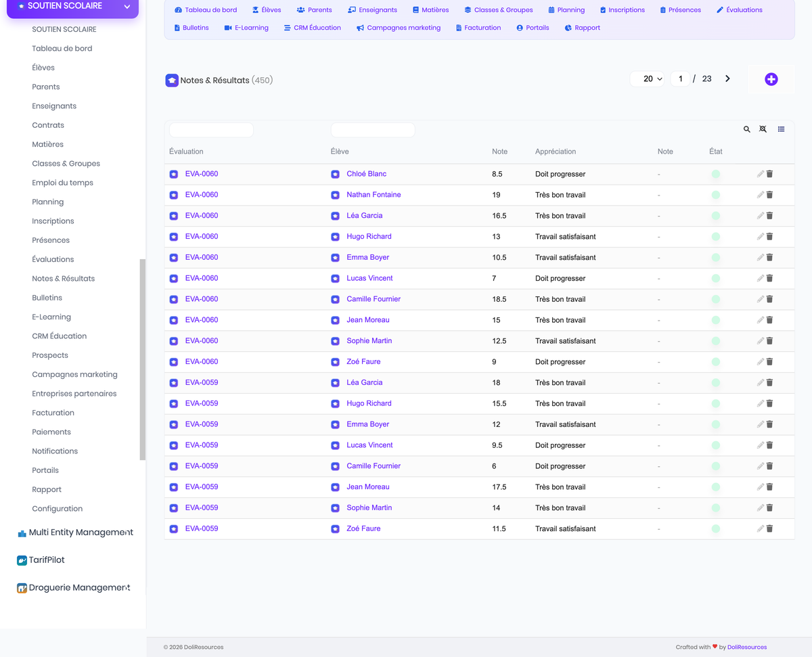
Task: Toggle the status indicator in the EVA-0060 Hugo Richard row
Action: (716, 237)
